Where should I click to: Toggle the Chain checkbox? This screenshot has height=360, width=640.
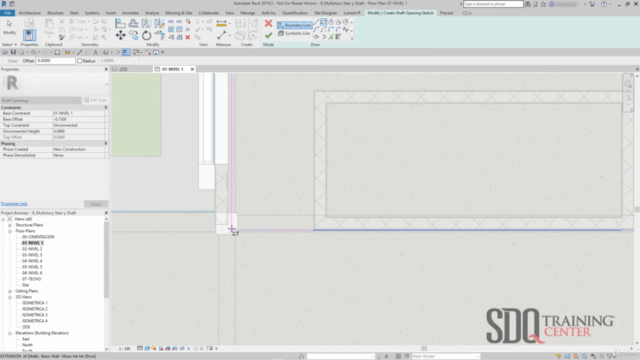point(4,61)
